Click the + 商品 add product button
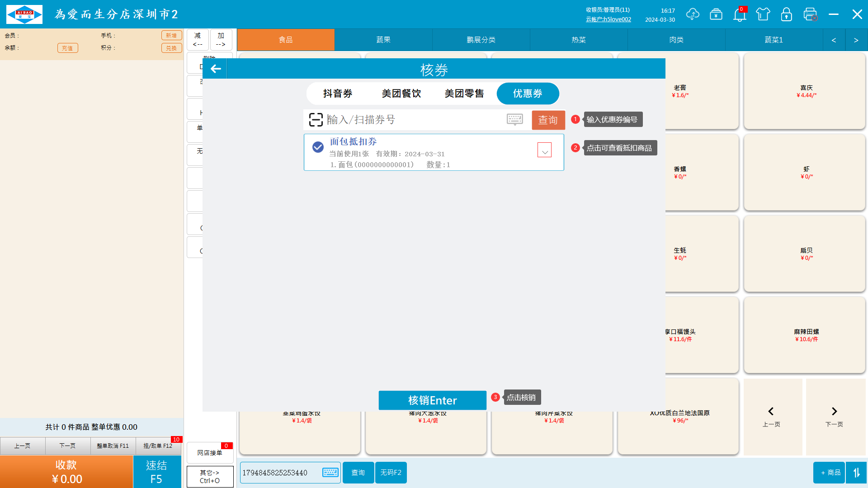868x488 pixels. [x=829, y=473]
